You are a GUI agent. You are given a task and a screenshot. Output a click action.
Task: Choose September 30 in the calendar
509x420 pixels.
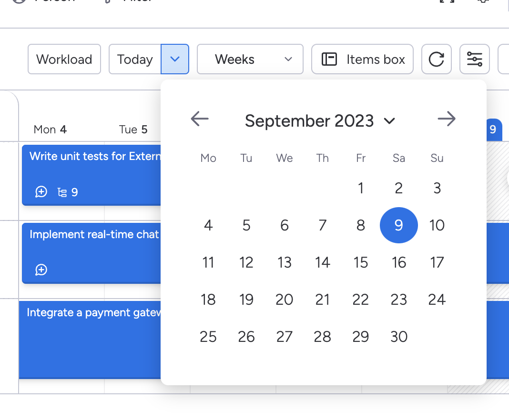click(x=398, y=337)
